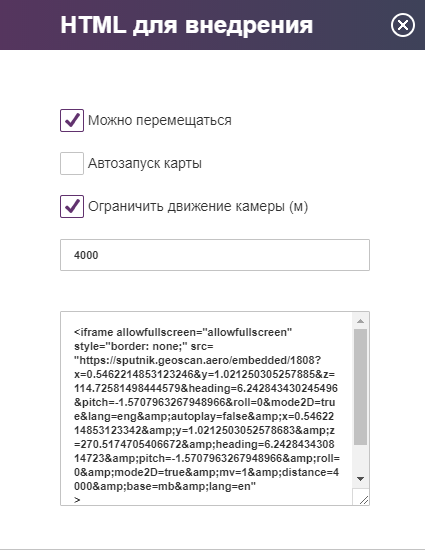425x550 pixels.
Task: Click the resize grip of the embed code textarea
Action: (x=364, y=500)
